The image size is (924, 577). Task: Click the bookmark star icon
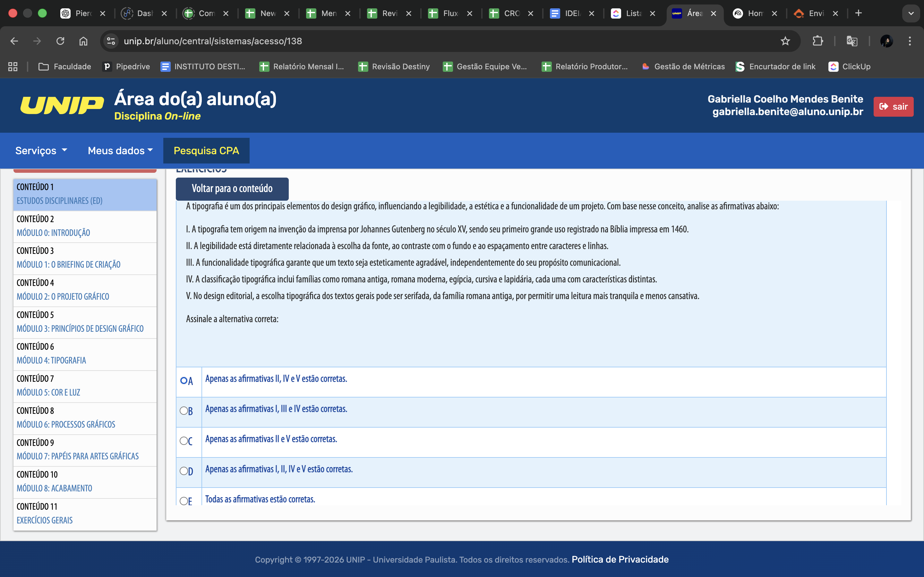point(785,41)
